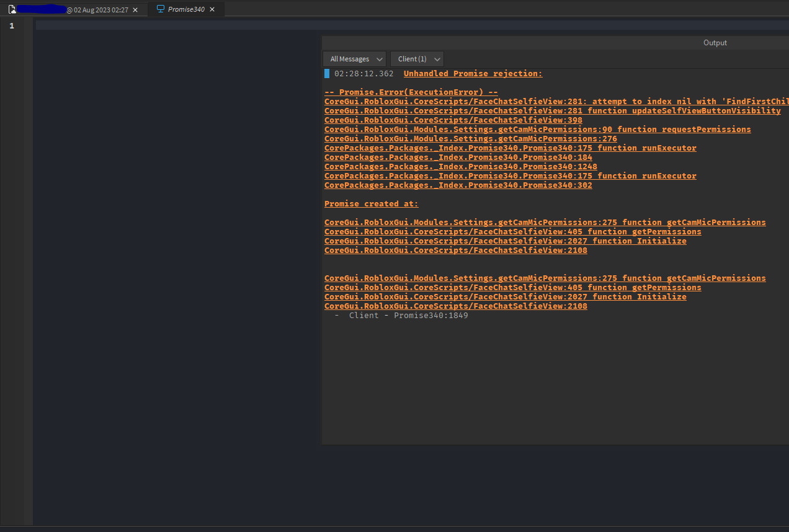This screenshot has height=532, width=789.
Task: Click the Promise created at heading
Action: point(371,204)
